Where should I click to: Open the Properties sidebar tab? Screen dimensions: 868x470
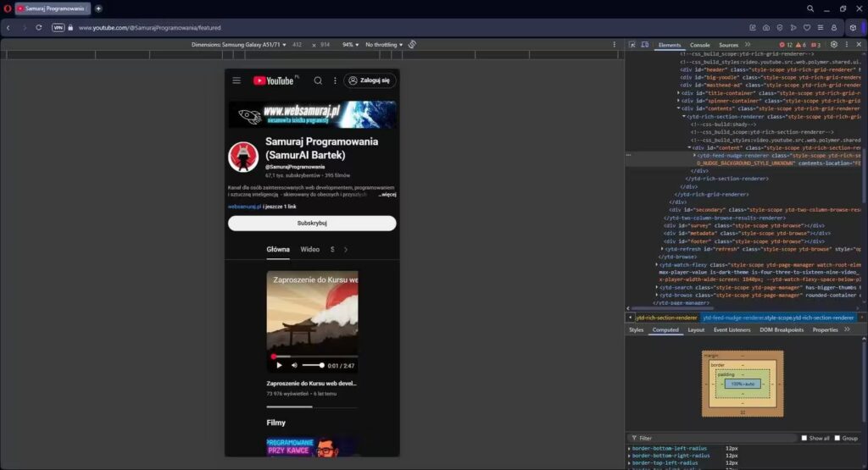(x=825, y=330)
